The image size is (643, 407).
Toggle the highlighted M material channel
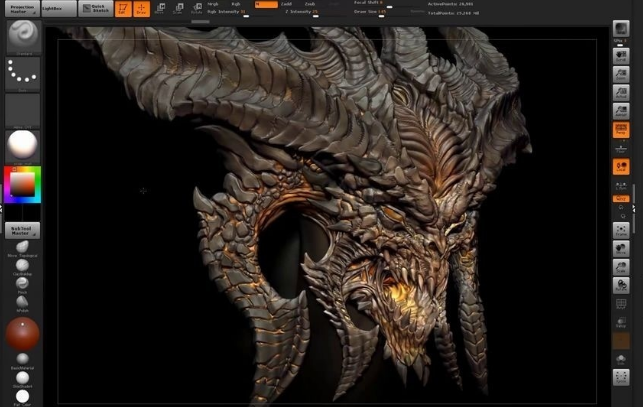(266, 4)
